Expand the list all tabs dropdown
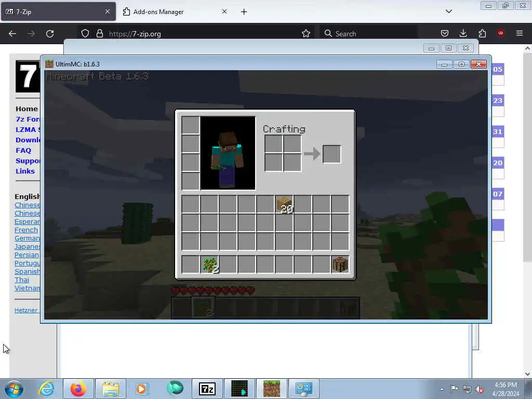This screenshot has width=532, height=399. click(448, 11)
